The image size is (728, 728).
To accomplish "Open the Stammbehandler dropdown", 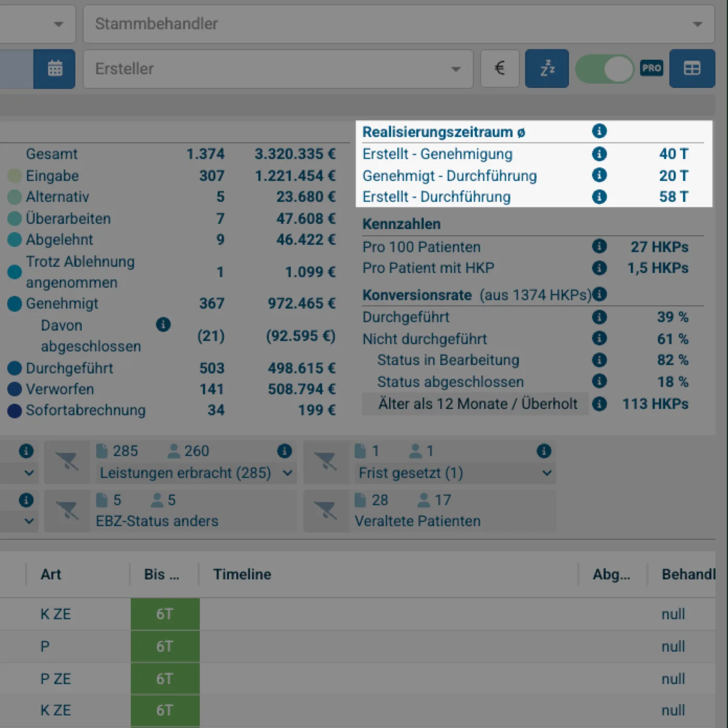I will [399, 24].
